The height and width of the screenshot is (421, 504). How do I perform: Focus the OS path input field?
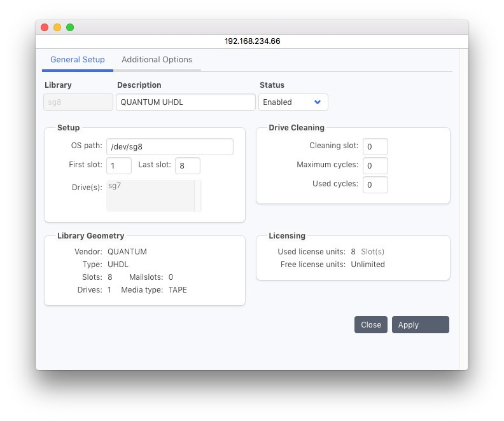(x=169, y=147)
